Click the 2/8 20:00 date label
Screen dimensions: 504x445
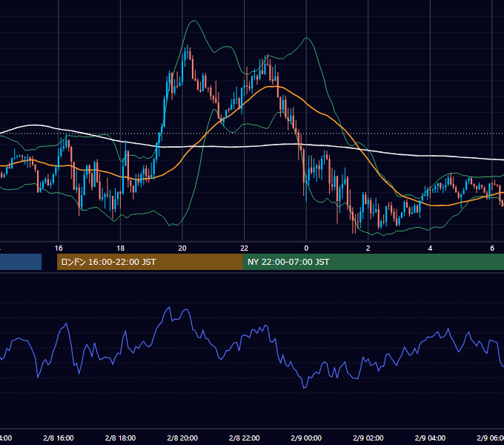click(182, 438)
